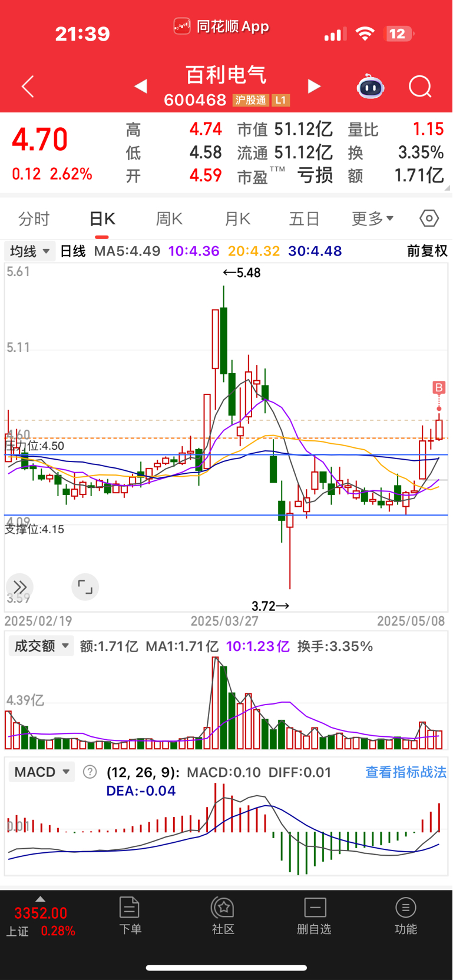This screenshot has height=980, width=453.
Task: Tap the 同花顺 App return pill
Action: tap(221, 26)
